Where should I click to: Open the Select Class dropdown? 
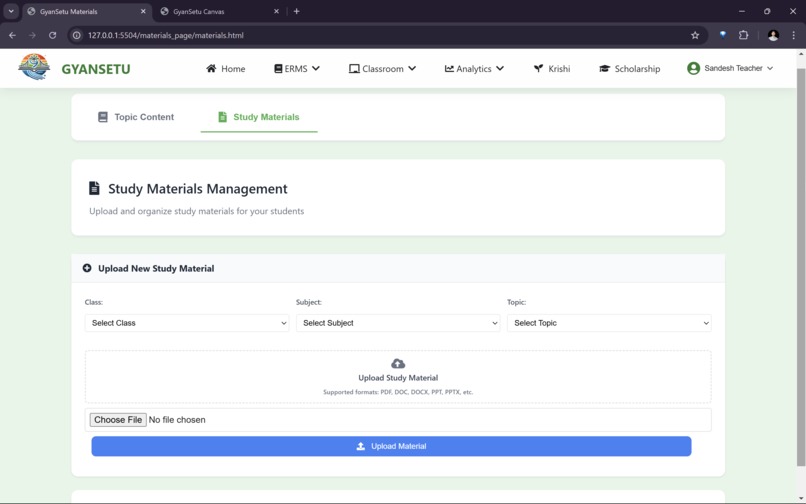pyautogui.click(x=187, y=323)
